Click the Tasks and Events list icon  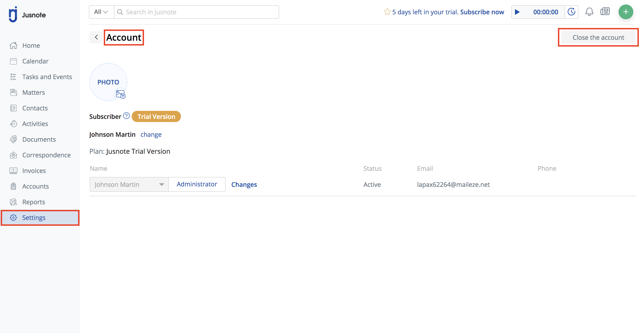coord(13,77)
